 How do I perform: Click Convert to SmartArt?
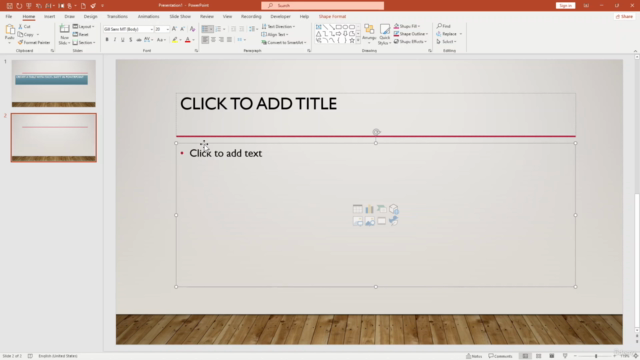284,42
